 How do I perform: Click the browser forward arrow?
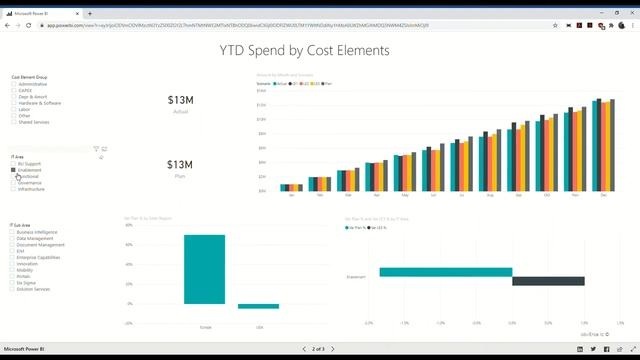[18, 25]
